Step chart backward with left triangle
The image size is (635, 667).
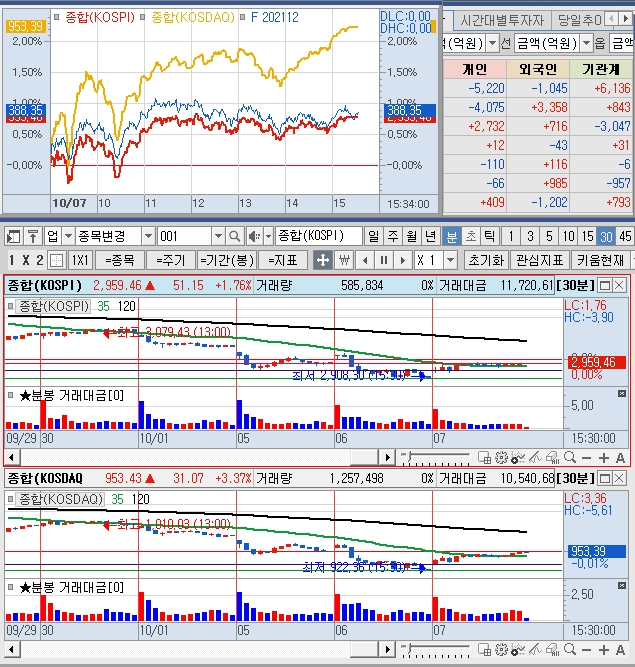(x=365, y=260)
